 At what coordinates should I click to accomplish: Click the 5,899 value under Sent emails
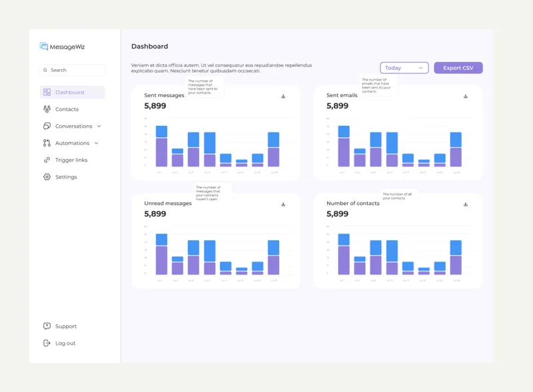[337, 106]
